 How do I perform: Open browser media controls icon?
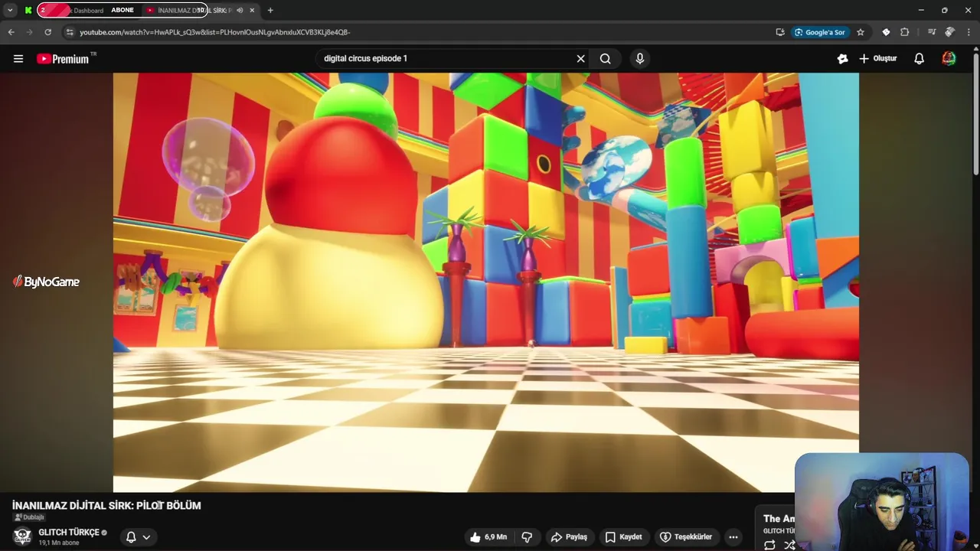pyautogui.click(x=932, y=32)
